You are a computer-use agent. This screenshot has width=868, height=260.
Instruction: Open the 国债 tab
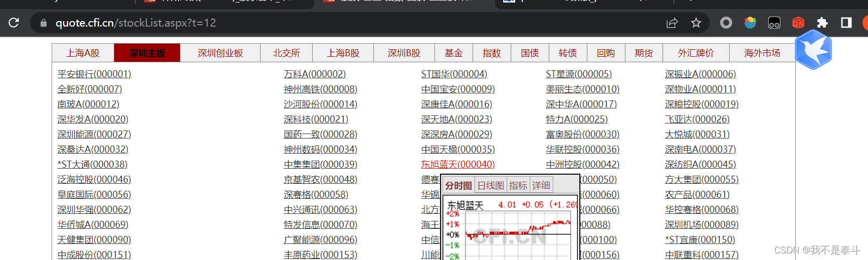530,53
